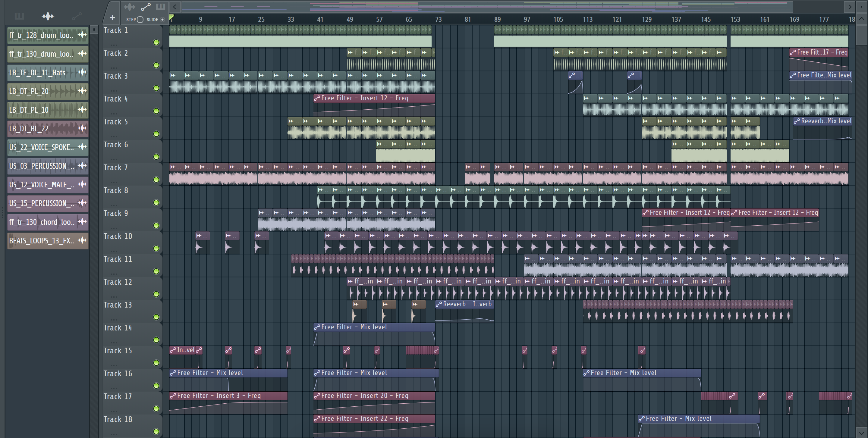Viewport: 868px width, 438px height.
Task: Open clip menu of Reeverb - I..verb clip
Action: (x=439, y=304)
